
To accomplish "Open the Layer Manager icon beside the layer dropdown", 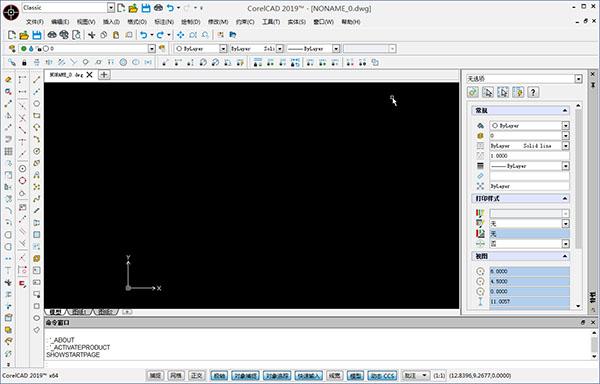I will [x=12, y=49].
